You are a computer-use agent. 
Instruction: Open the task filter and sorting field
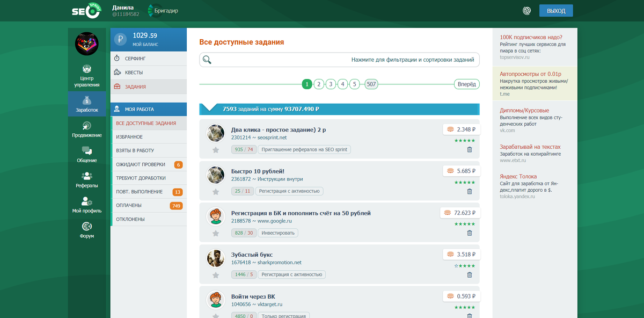click(x=339, y=60)
